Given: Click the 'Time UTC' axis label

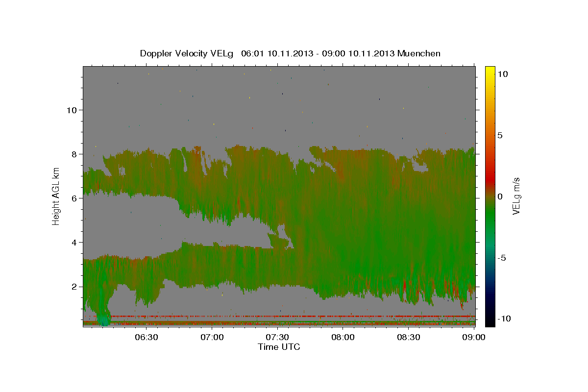Looking at the screenshot, I should coord(279,347).
